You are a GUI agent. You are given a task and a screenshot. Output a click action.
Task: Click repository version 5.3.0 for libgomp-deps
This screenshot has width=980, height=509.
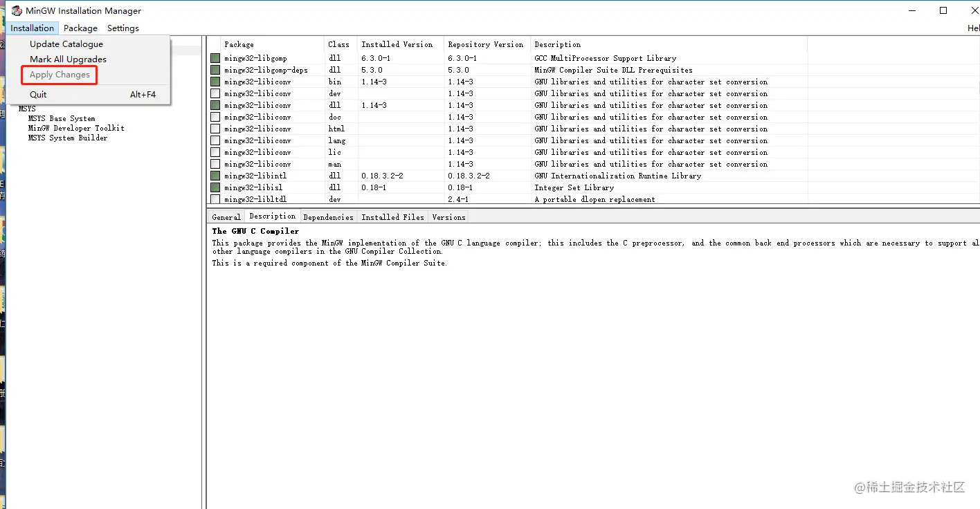coord(458,70)
